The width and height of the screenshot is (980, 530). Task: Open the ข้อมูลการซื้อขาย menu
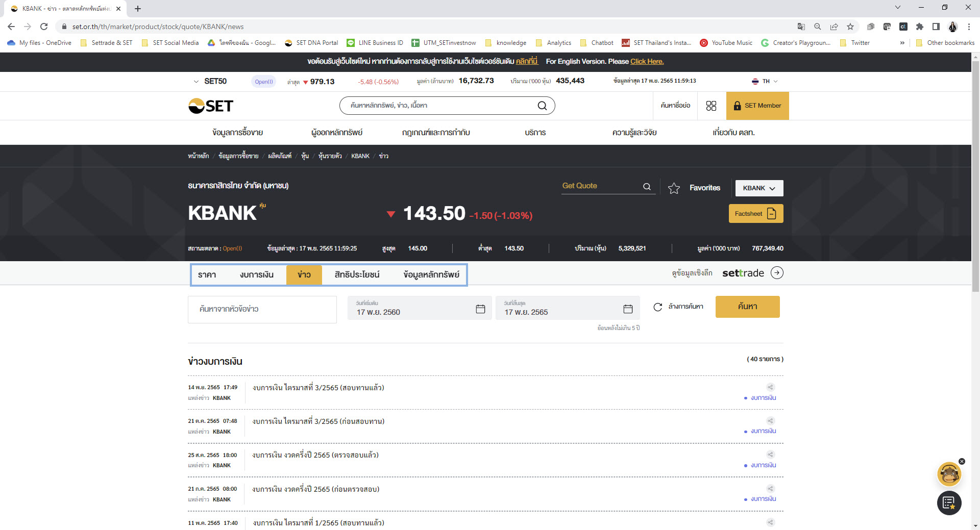pyautogui.click(x=237, y=133)
